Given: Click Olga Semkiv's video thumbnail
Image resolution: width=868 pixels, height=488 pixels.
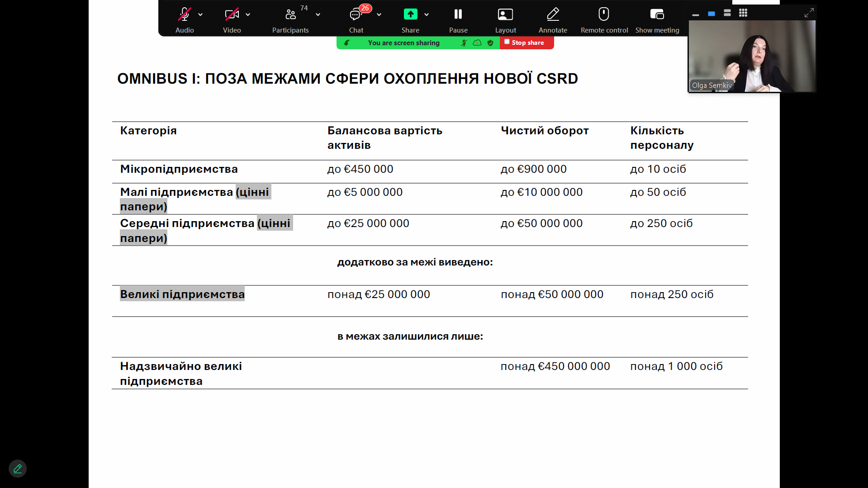Looking at the screenshot, I should click(x=752, y=57).
